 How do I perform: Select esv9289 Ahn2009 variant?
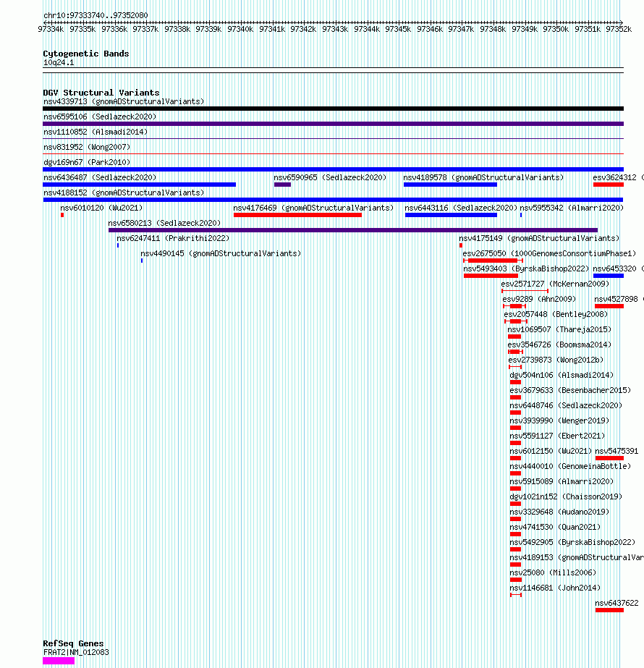tap(539, 299)
